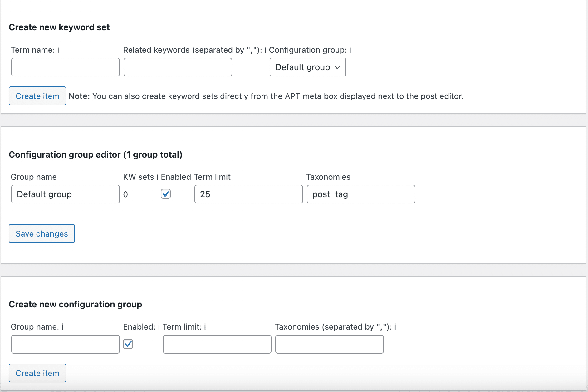The width and height of the screenshot is (588, 392).
Task: Click the info icon next to Term name
Action: (58, 50)
